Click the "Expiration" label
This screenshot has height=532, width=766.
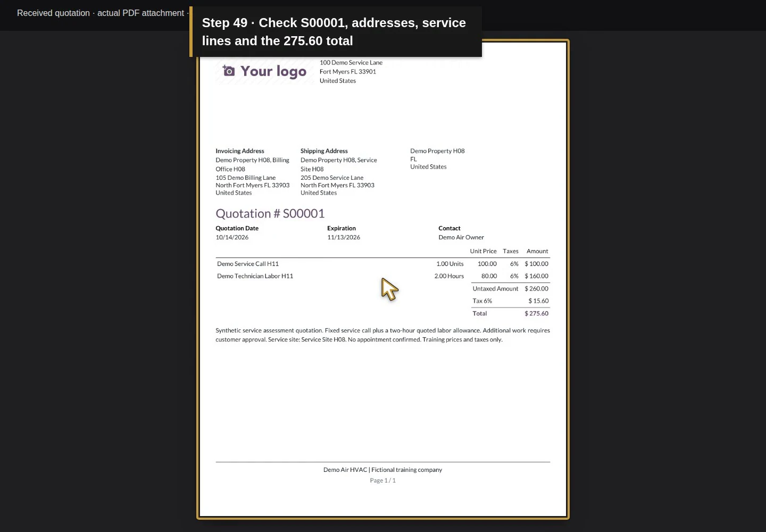pos(342,228)
